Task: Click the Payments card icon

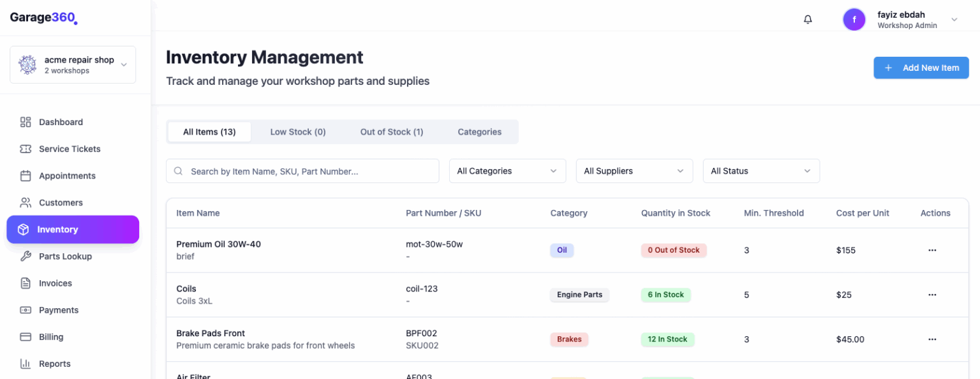Action: point(26,309)
